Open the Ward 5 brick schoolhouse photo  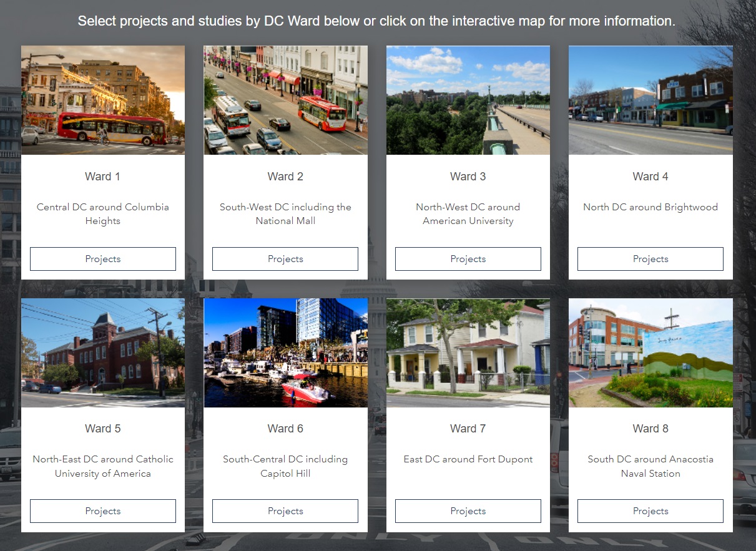pyautogui.click(x=102, y=353)
